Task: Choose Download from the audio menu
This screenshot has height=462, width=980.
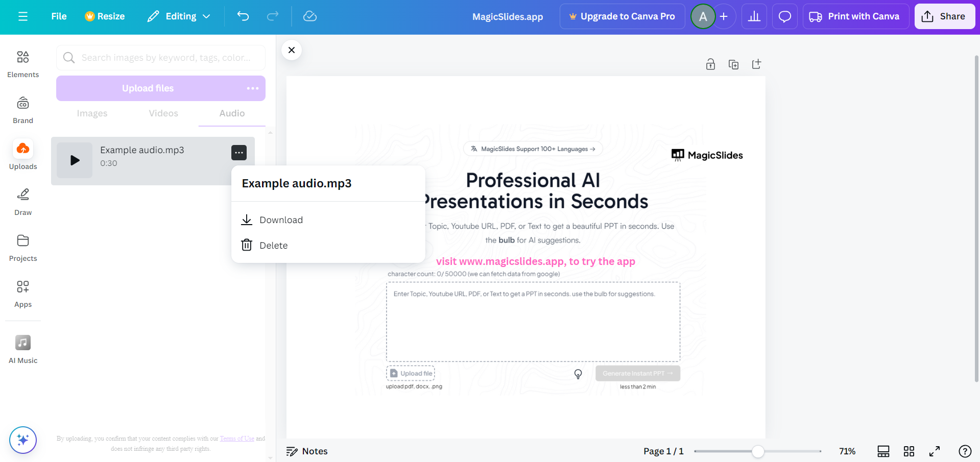Action: 328,220
